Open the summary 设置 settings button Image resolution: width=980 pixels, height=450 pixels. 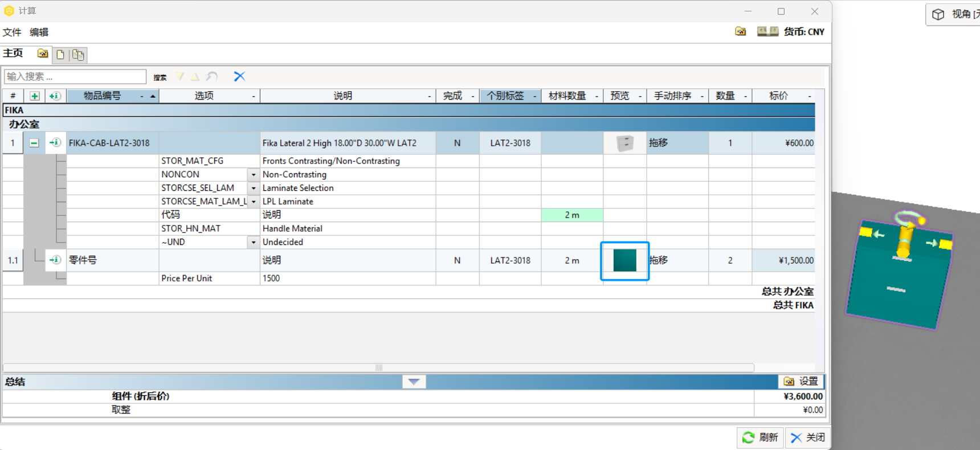coord(801,382)
